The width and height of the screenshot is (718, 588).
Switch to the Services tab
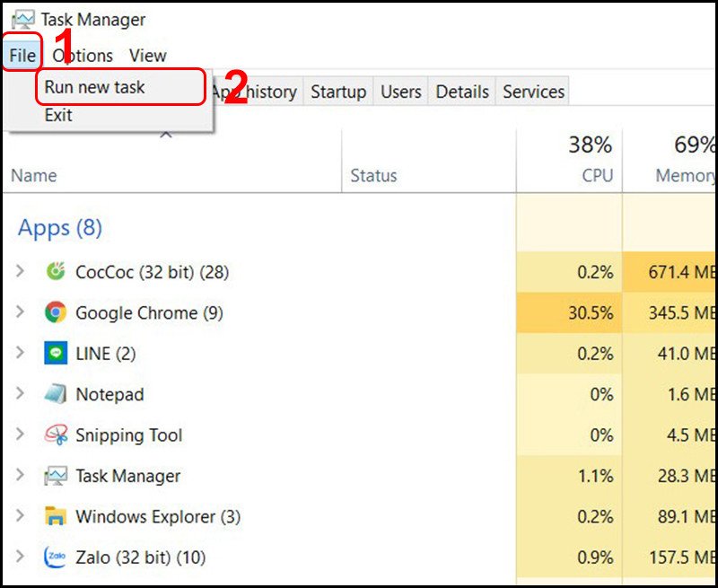tap(533, 91)
